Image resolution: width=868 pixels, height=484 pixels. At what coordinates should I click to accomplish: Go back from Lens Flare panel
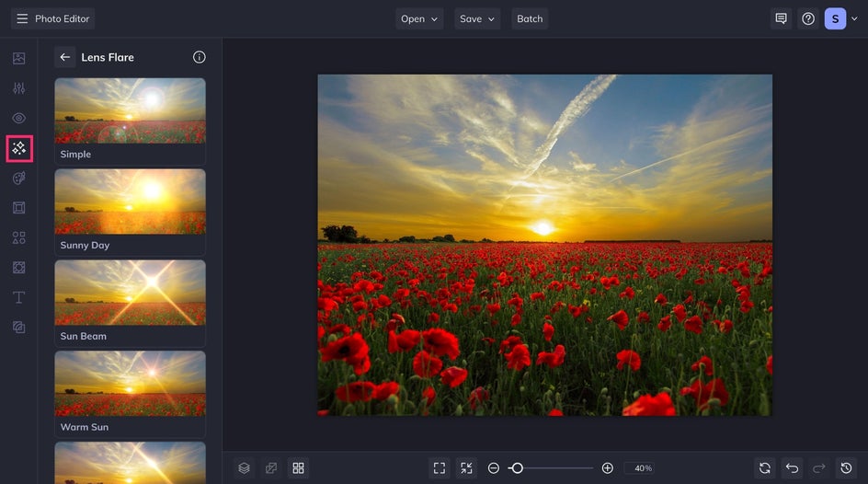click(64, 57)
